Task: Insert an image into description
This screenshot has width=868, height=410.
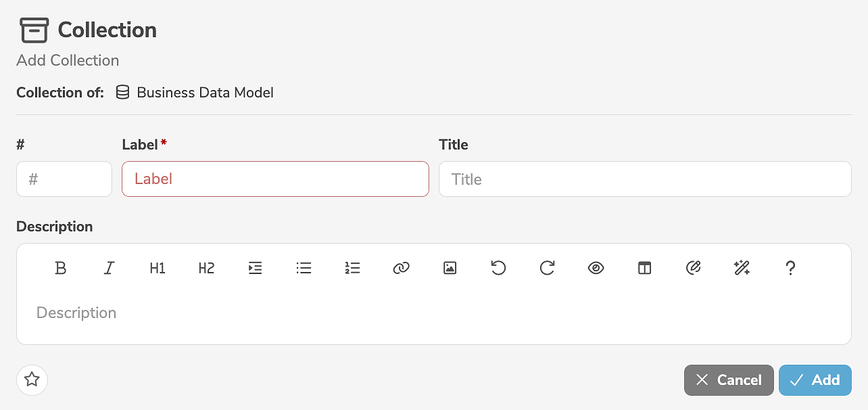Action: pos(450,269)
